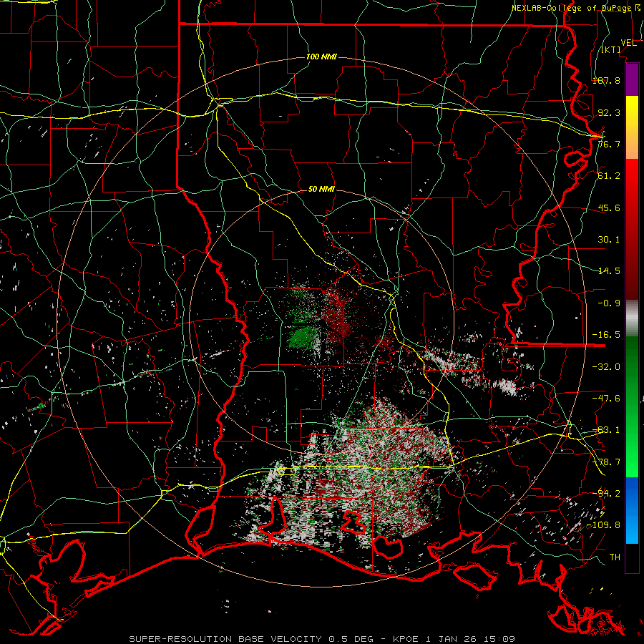
Task: Click the -47.6 value on velocity scale
Action: coord(606,399)
